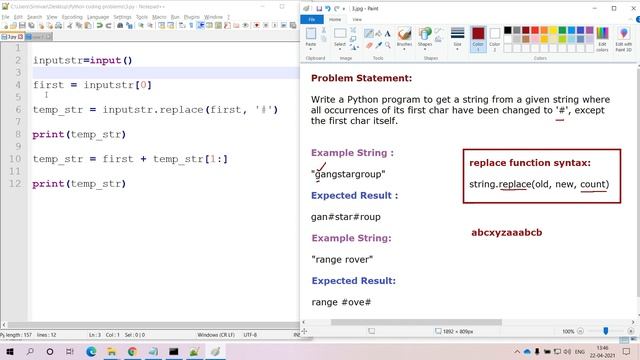640x360 pixels.
Task: Show hidden system tray icons chevron
Action: (517, 351)
